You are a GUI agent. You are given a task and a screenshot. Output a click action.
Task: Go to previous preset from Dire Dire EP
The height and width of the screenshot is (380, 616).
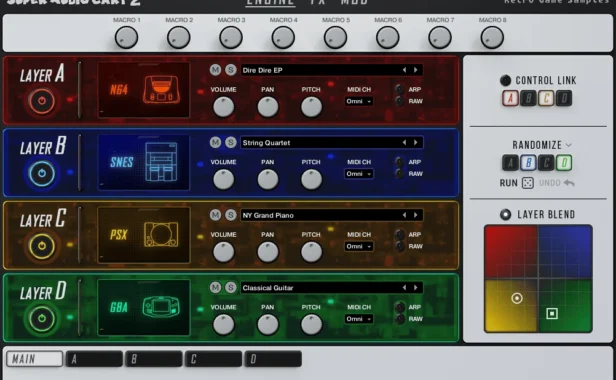[404, 70]
